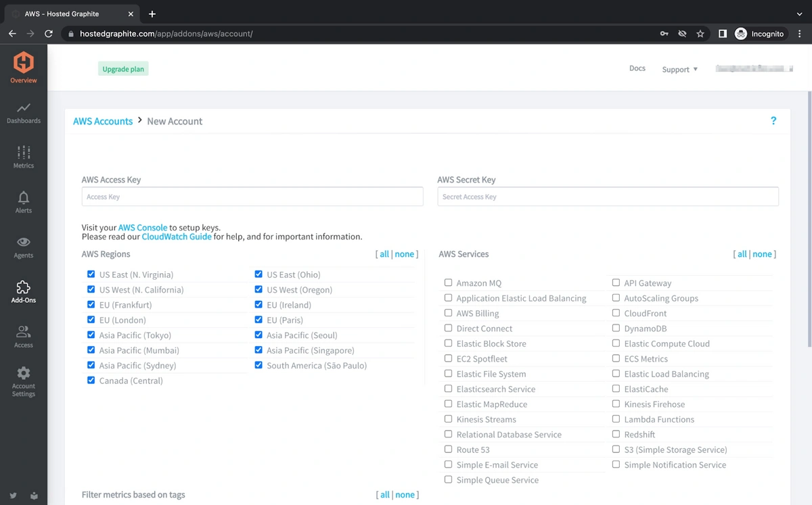The width and height of the screenshot is (812, 505).
Task: Open the tab search dropdown chevron
Action: tap(800, 14)
